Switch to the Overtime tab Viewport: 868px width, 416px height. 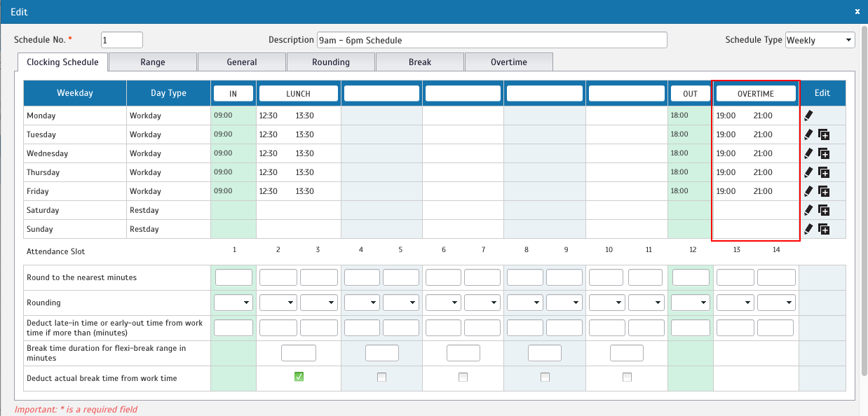tap(509, 62)
